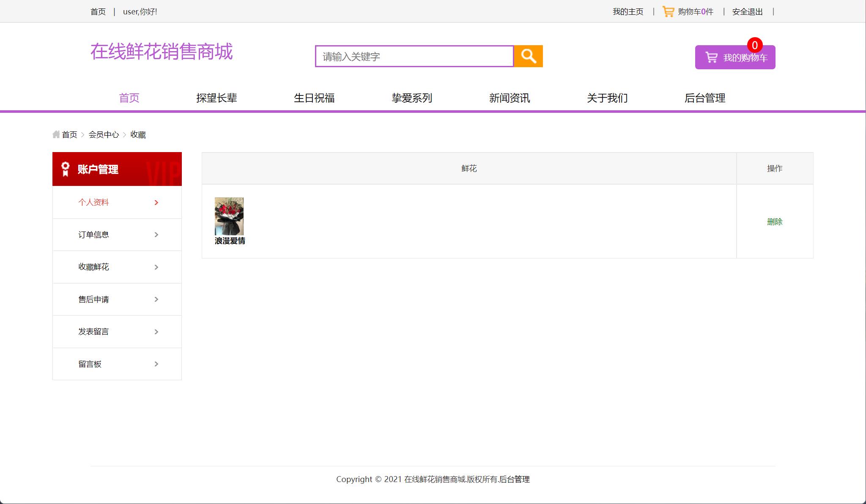Image resolution: width=866 pixels, height=504 pixels.
Task: Switch to the 新闻资讯 section
Action: coord(510,98)
